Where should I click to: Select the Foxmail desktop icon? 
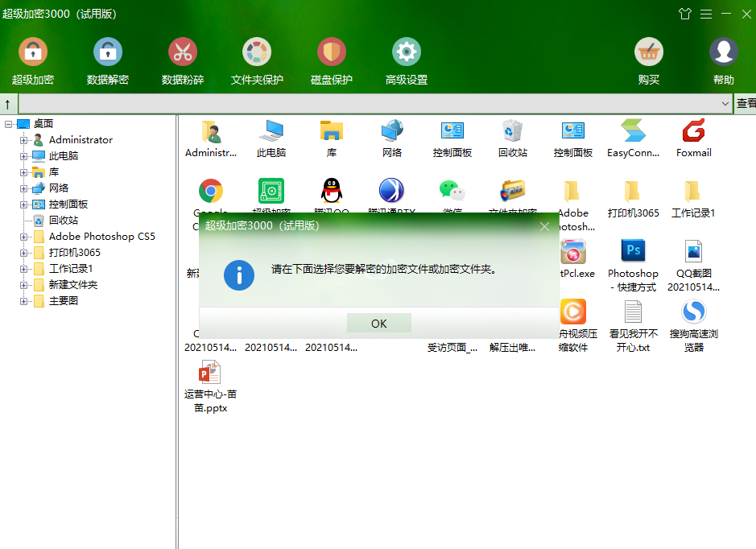click(693, 138)
